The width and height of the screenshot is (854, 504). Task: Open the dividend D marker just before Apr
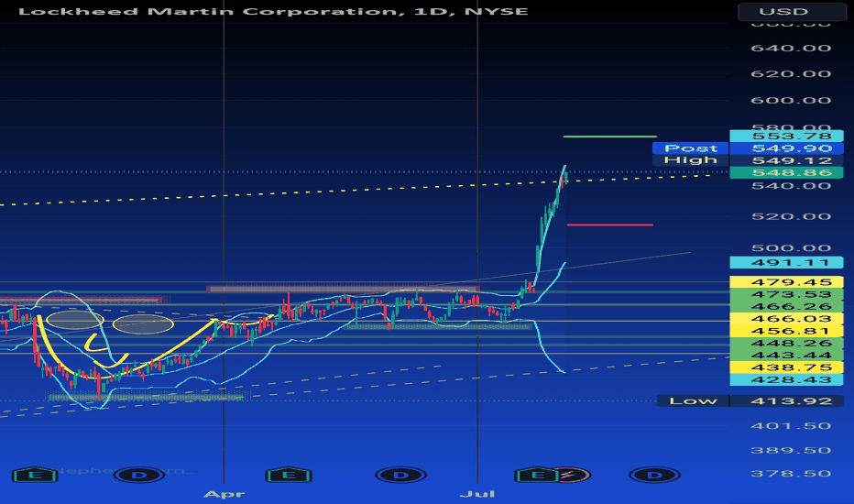(x=139, y=475)
